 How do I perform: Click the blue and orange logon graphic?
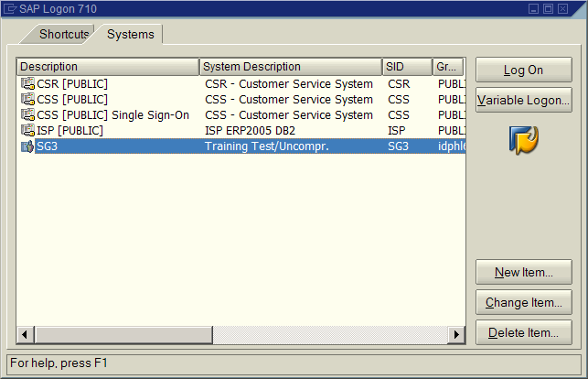[523, 140]
